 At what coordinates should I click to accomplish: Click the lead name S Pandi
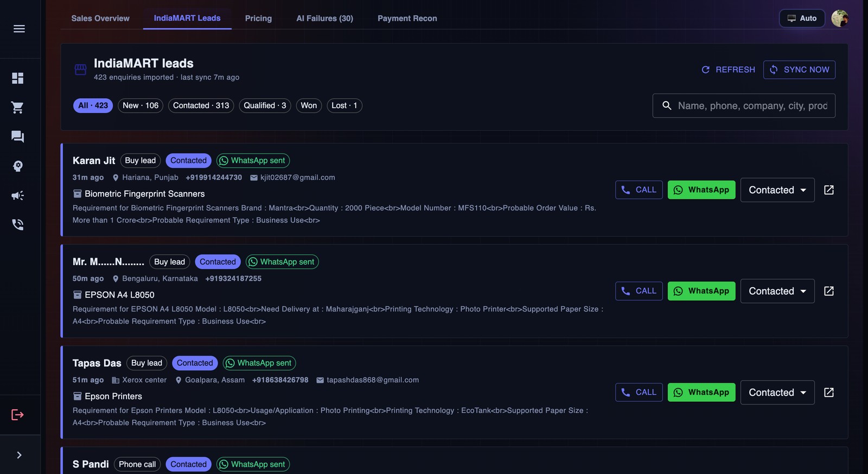click(x=91, y=464)
